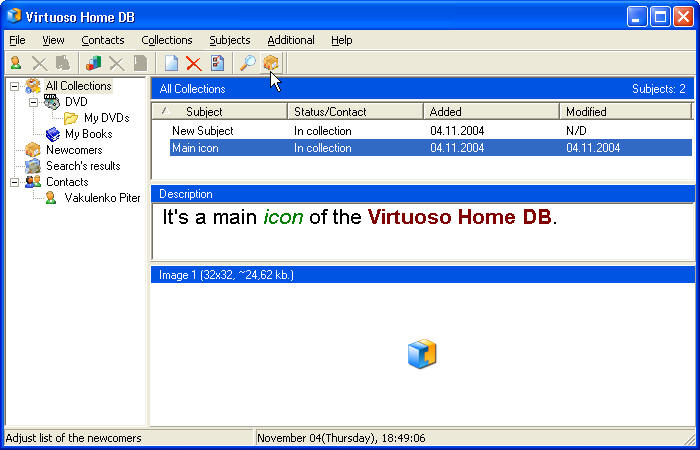Click inside the description text area

(423, 231)
